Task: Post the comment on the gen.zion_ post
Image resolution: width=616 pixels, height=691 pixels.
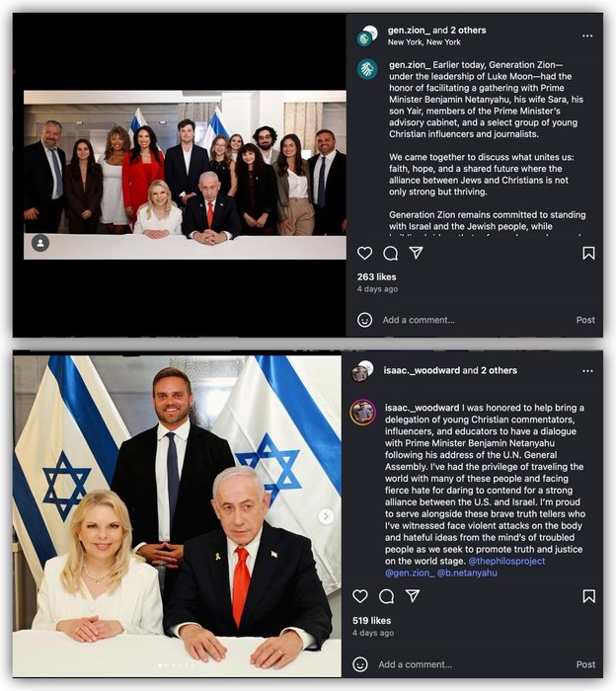Action: coord(585,320)
